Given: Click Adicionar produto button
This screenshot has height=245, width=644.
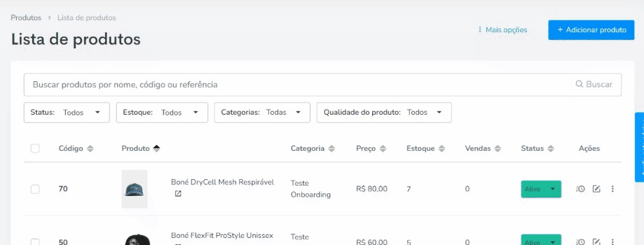Looking at the screenshot, I should (591, 30).
